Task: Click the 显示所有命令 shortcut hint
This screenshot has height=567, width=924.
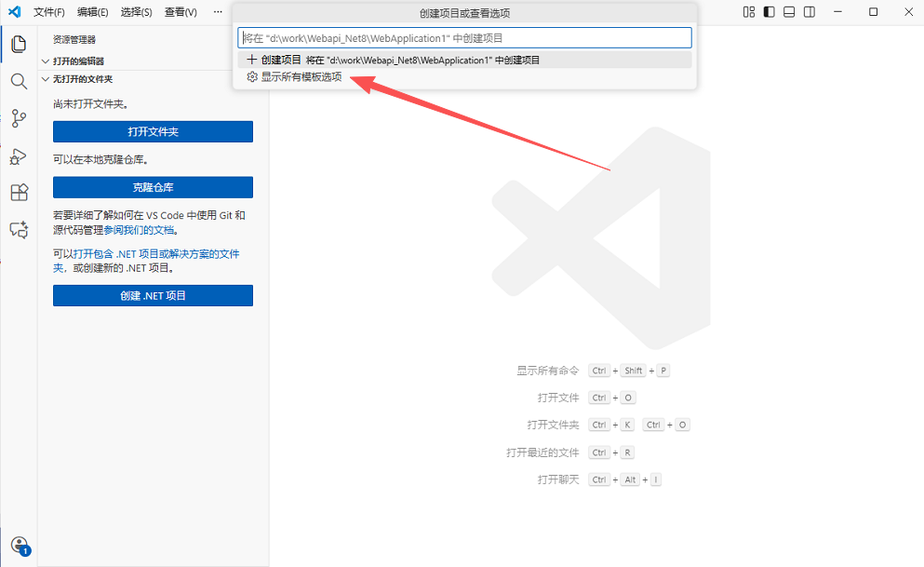Action: pos(548,371)
